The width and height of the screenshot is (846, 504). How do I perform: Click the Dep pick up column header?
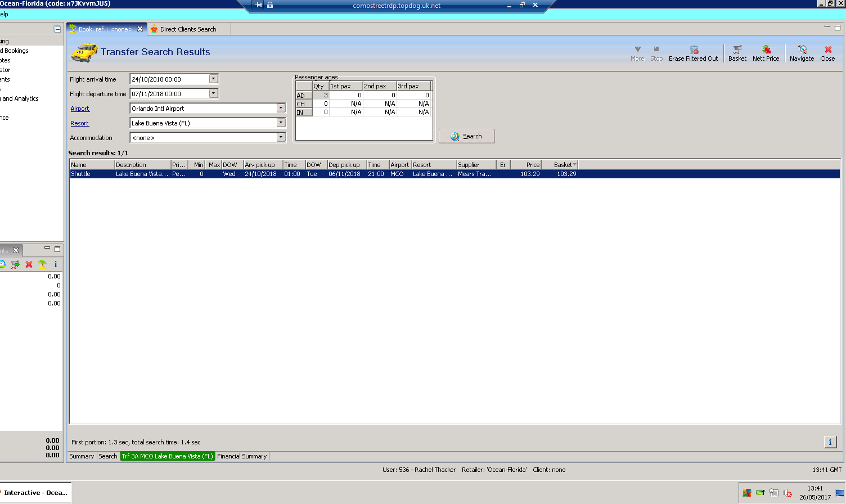[347, 165]
